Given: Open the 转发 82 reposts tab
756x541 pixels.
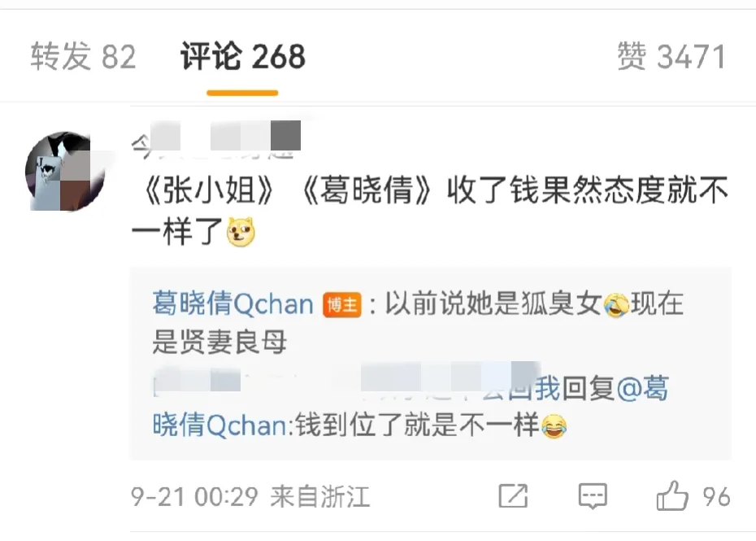Looking at the screenshot, I should point(83,56).
